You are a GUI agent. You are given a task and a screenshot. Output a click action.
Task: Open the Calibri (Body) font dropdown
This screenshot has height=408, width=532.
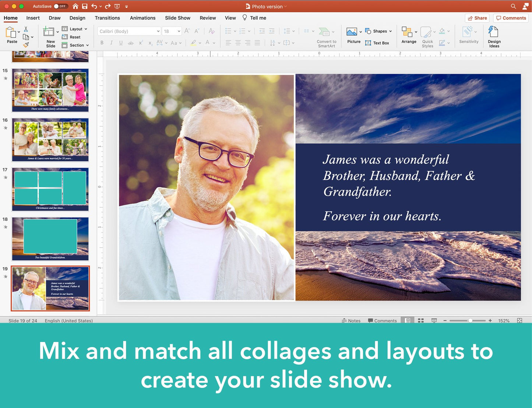129,31
